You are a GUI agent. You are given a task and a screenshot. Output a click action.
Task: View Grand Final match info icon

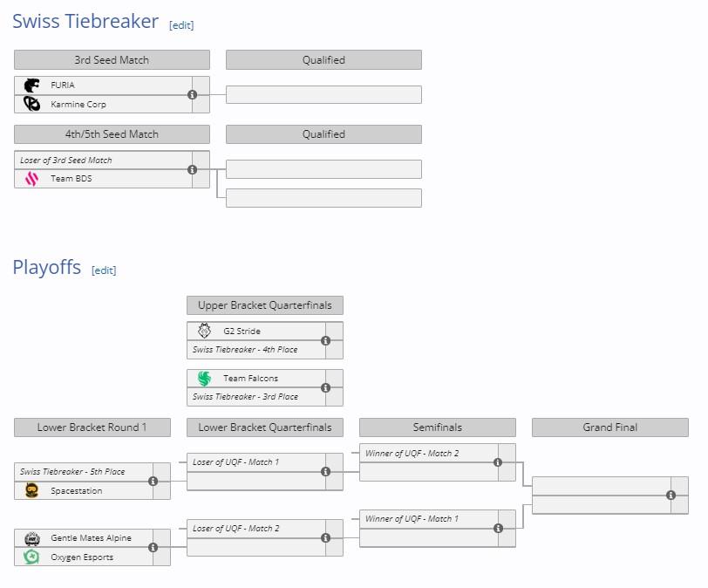click(x=671, y=495)
